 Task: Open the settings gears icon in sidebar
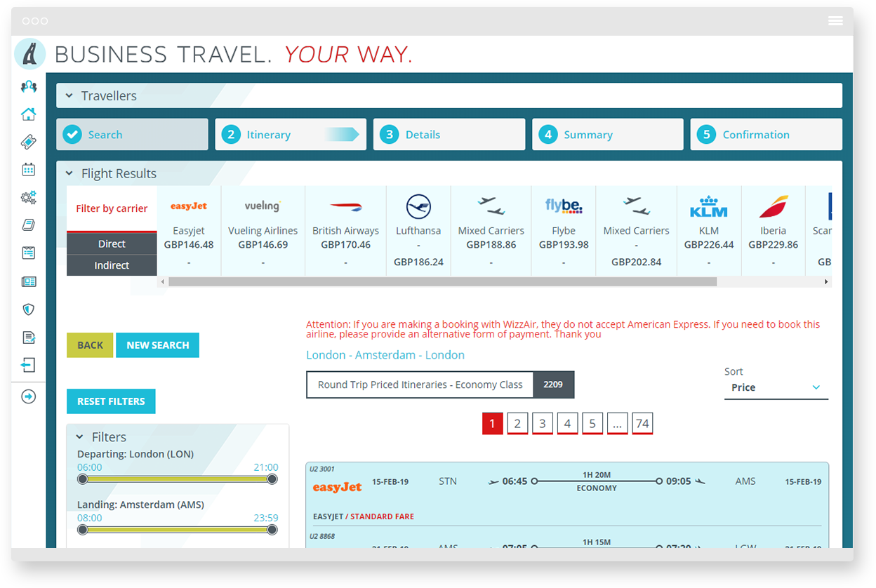pos(28,198)
